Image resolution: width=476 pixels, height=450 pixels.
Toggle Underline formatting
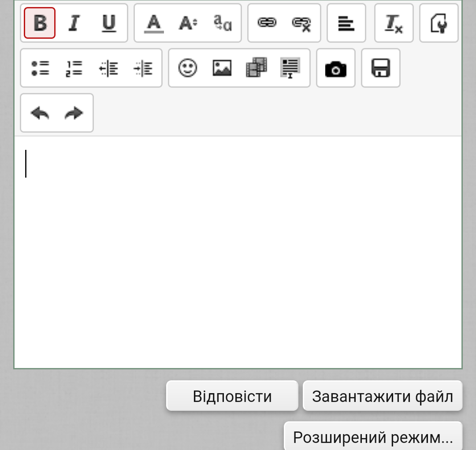(108, 23)
